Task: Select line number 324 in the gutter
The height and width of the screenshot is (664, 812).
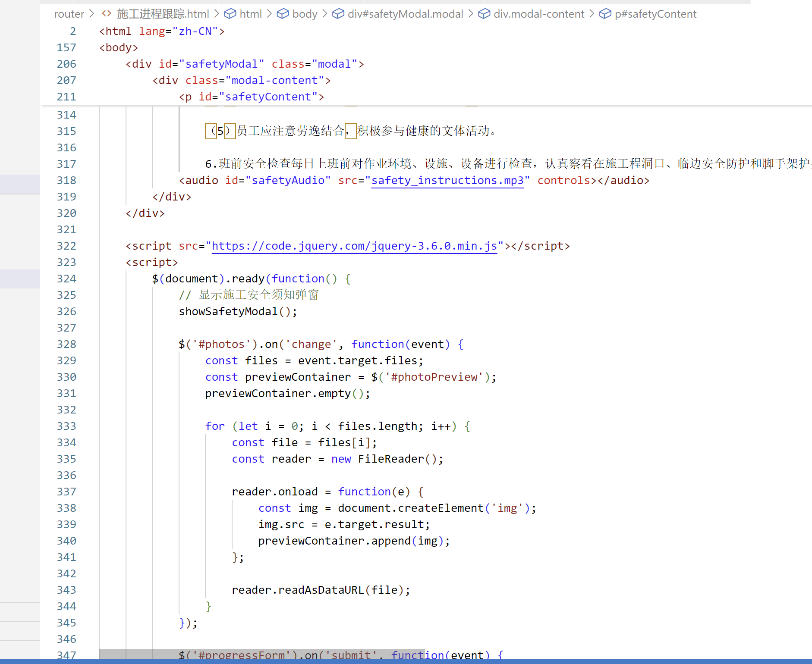Action: coord(66,279)
